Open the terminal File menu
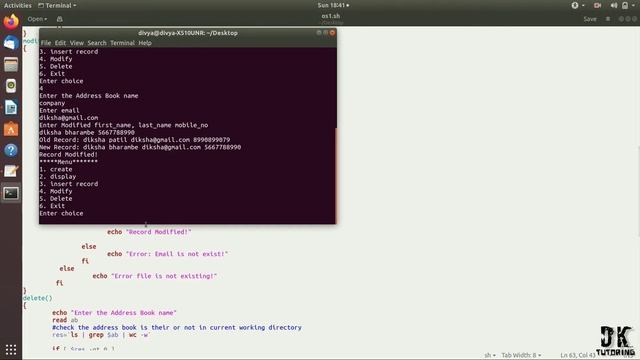Viewport: 640px width, 360px height. [46, 43]
